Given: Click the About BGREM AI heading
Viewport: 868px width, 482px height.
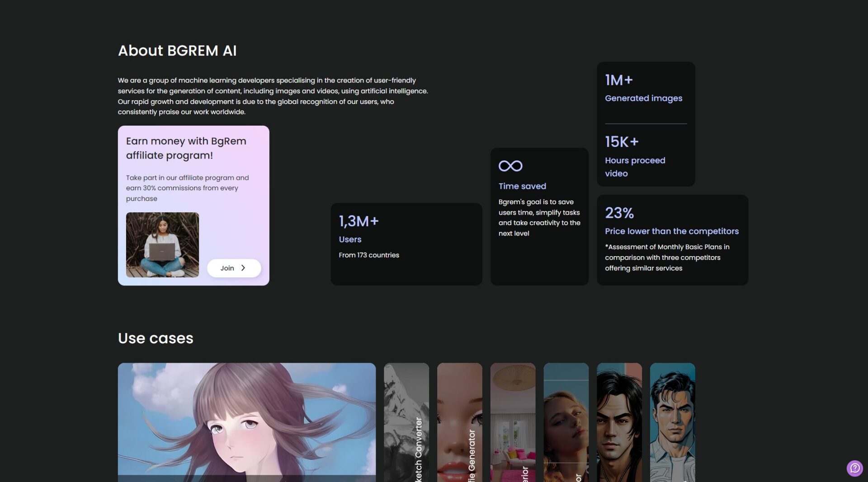Looking at the screenshot, I should tap(177, 51).
